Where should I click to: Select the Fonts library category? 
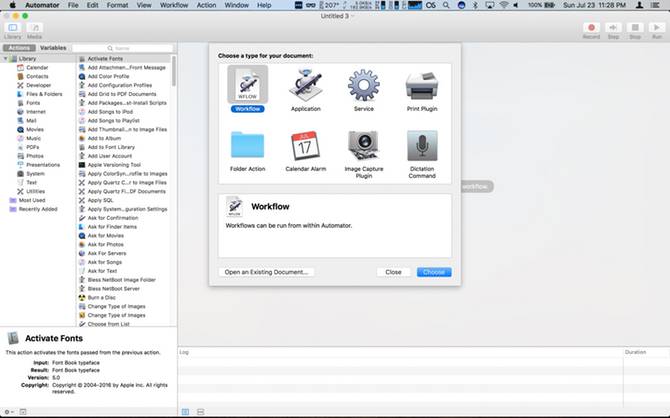pyautogui.click(x=33, y=103)
